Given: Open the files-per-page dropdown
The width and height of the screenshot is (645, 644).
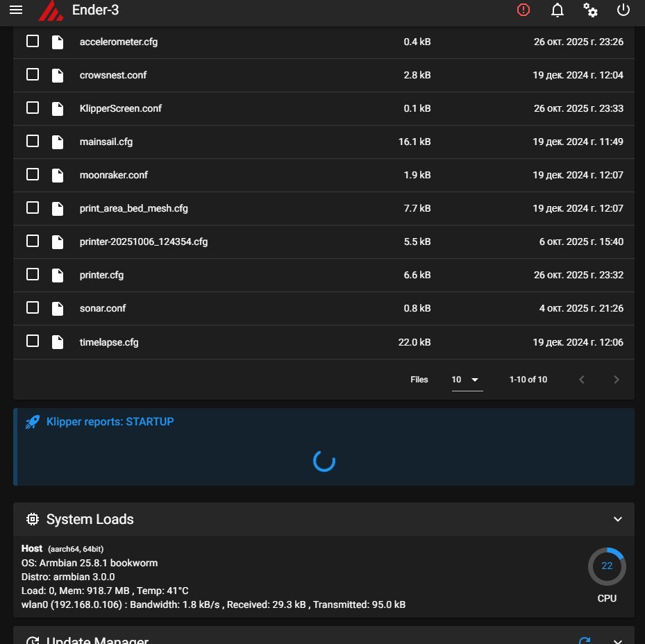Looking at the screenshot, I should [x=467, y=380].
